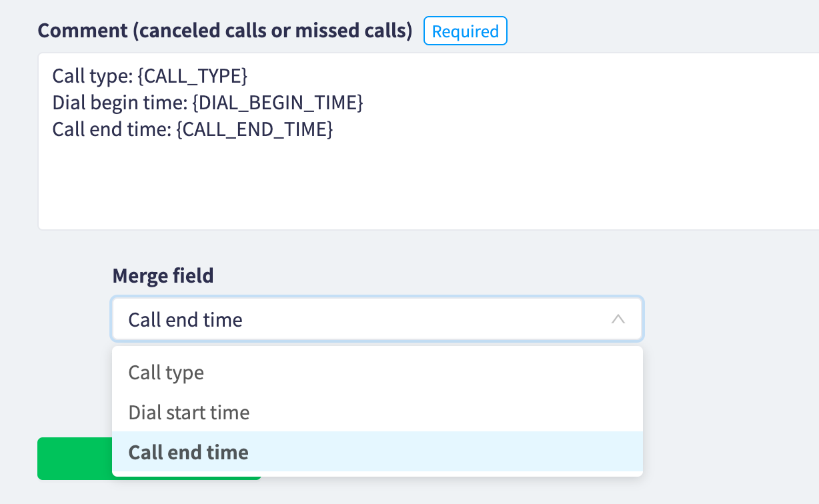Click the selected Call end time text in the combo box
Screen dimensions: 819x504
pos(185,319)
